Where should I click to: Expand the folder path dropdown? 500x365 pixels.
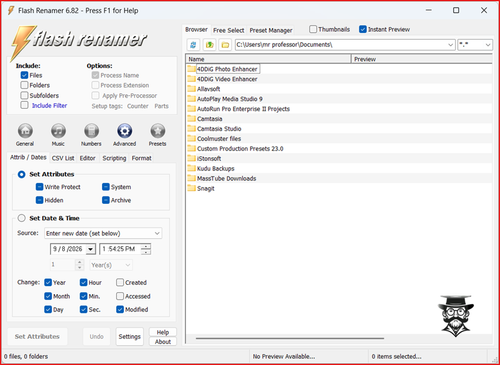point(450,45)
